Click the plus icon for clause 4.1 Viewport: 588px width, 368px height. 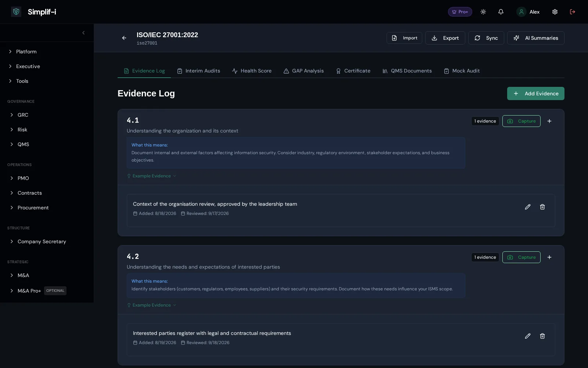click(549, 121)
